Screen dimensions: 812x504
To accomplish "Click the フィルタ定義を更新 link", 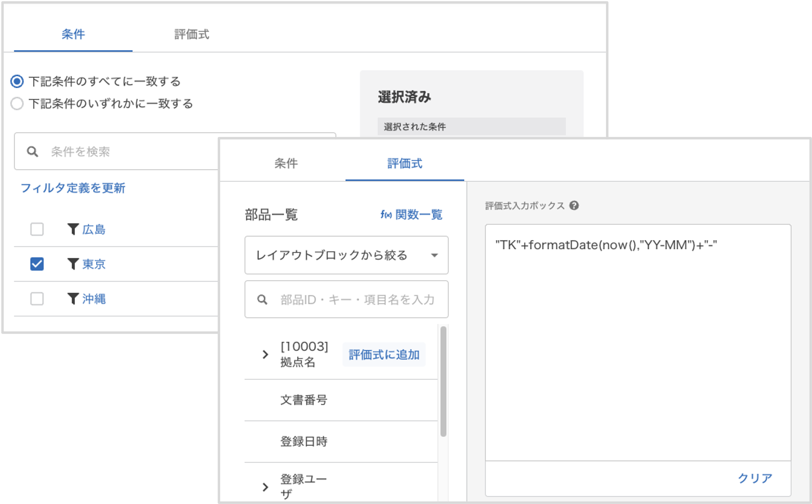I will tap(73, 188).
